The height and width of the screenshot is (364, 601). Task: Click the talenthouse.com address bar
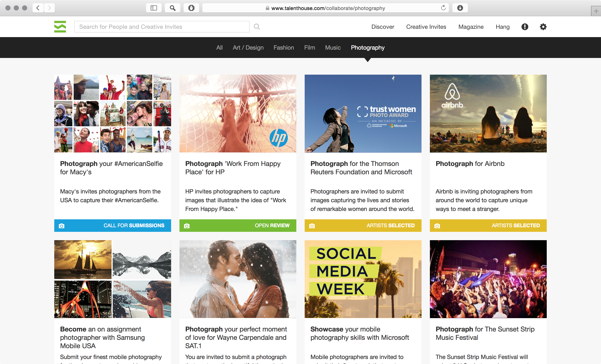(x=325, y=8)
